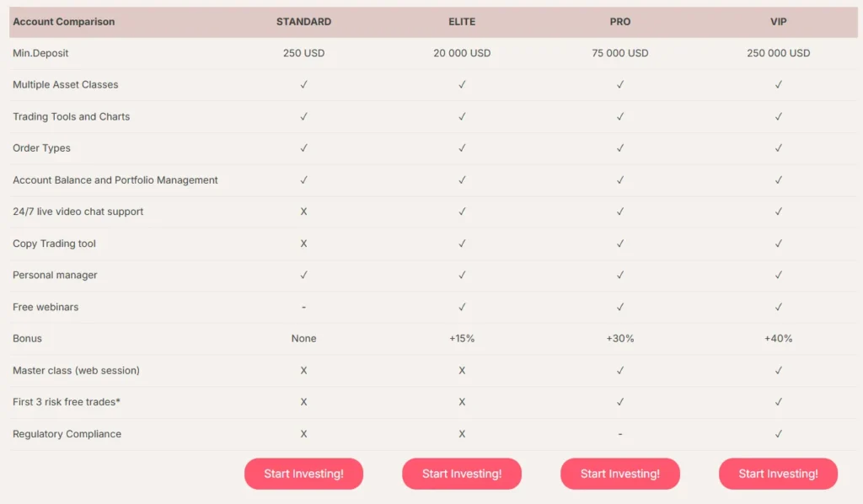Click Start Investing under STANDARD column
Screen dimensions: 863x504
303,474
